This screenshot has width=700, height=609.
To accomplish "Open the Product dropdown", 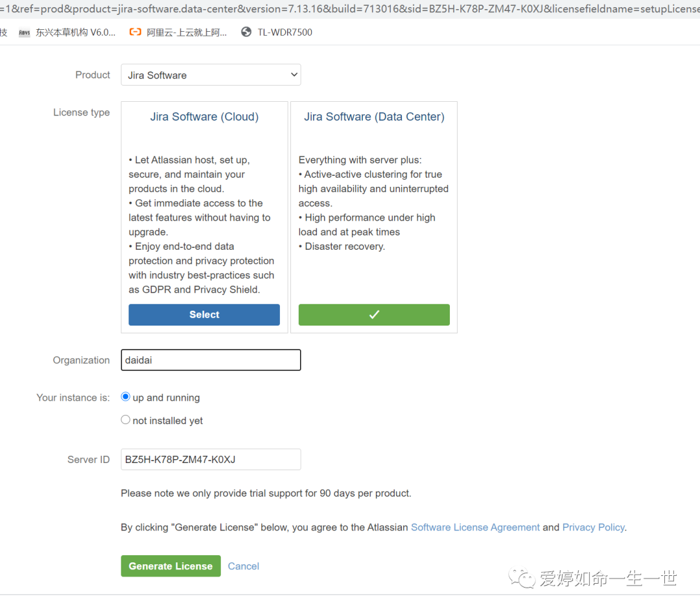I will (211, 75).
